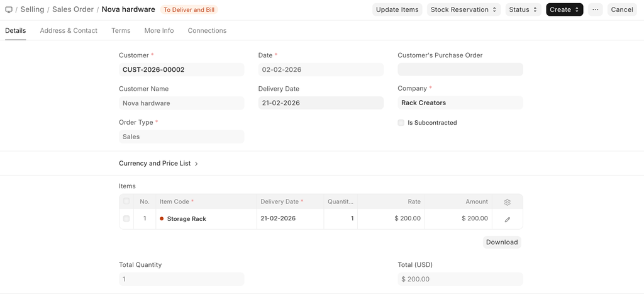The width and height of the screenshot is (644, 294).
Task: Click the items table settings gear icon
Action: pyautogui.click(x=508, y=202)
